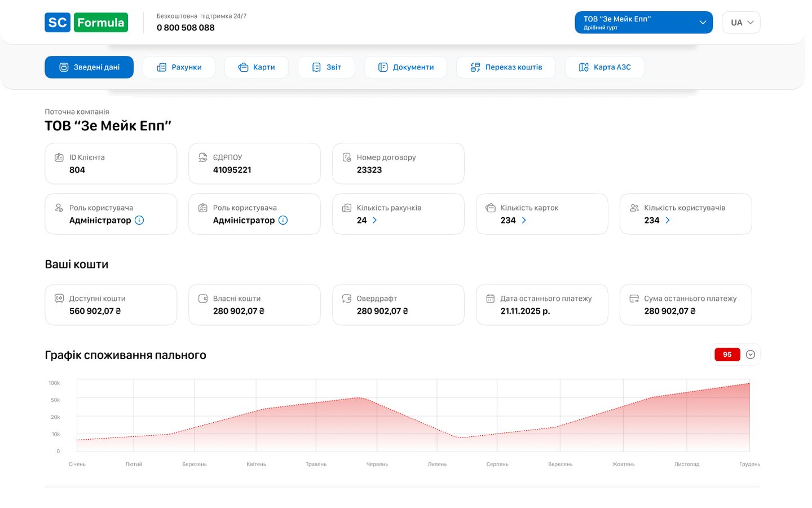Click the Кількість рахунків card icon
The image size is (812, 508).
[x=347, y=208]
